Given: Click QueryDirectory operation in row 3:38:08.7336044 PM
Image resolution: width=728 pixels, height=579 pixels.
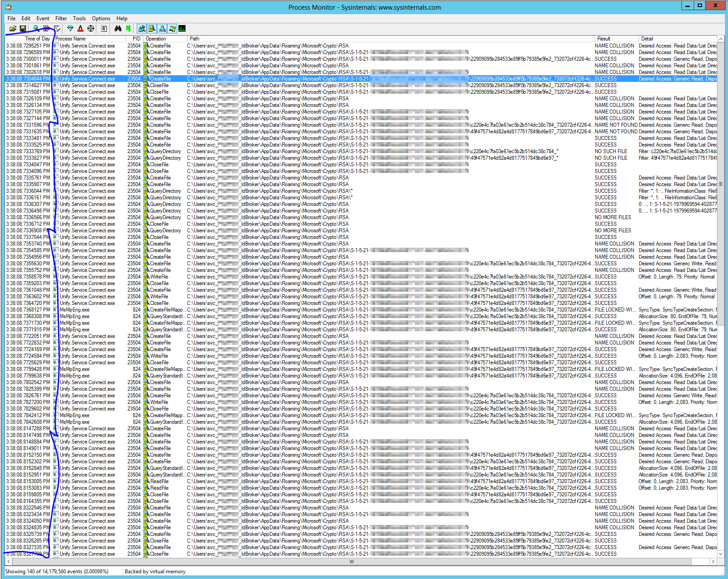Looking at the screenshot, I should click(x=165, y=191).
